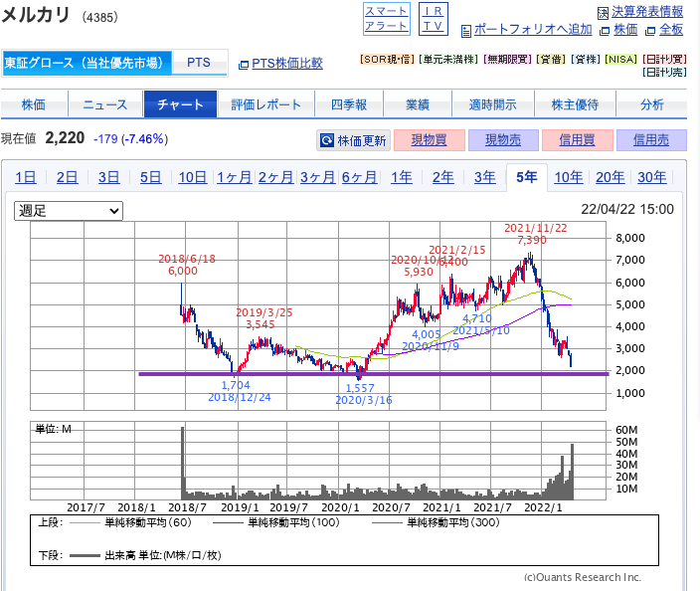Select the 5日 chart period
Image resolution: width=700 pixels, height=591 pixels.
pos(150,177)
